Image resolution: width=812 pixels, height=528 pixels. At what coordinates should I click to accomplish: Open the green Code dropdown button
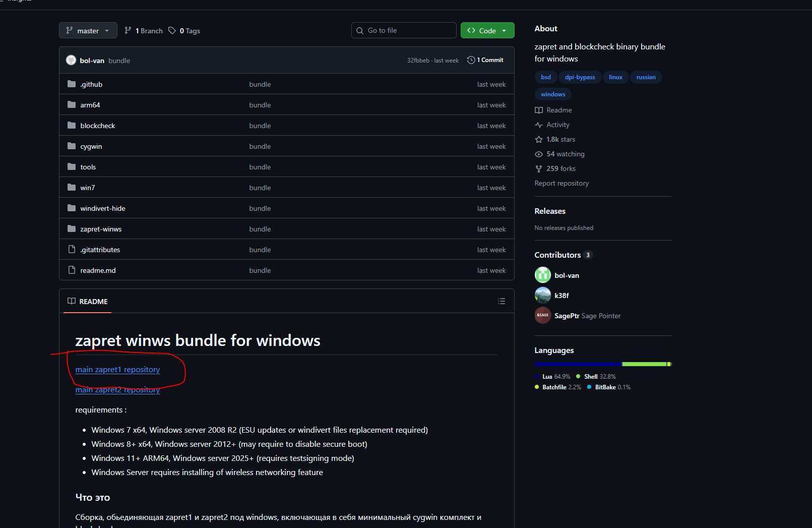pos(487,30)
